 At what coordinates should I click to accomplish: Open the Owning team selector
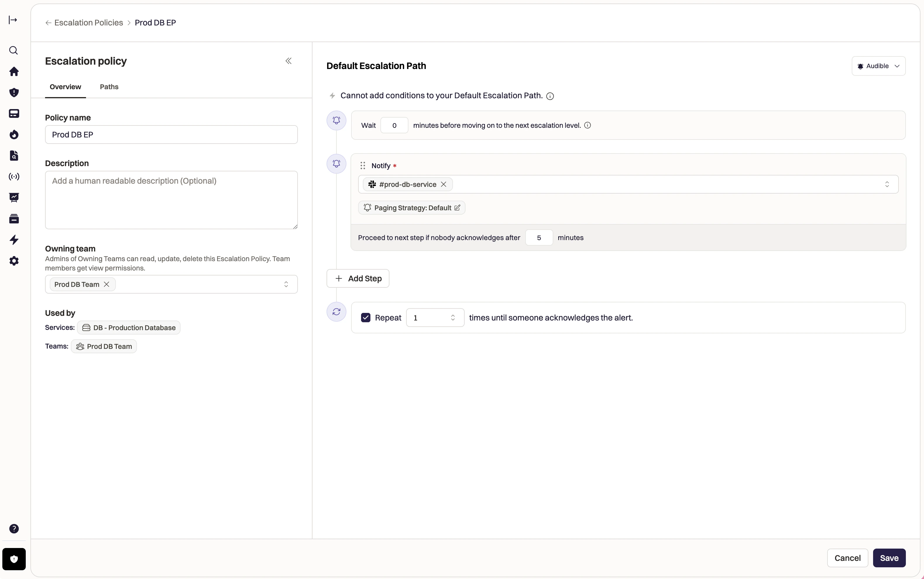[x=286, y=284]
